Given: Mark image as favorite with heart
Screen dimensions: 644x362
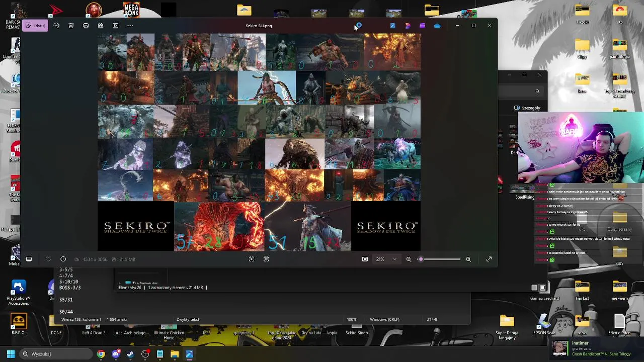Looking at the screenshot, I should click(x=48, y=259).
